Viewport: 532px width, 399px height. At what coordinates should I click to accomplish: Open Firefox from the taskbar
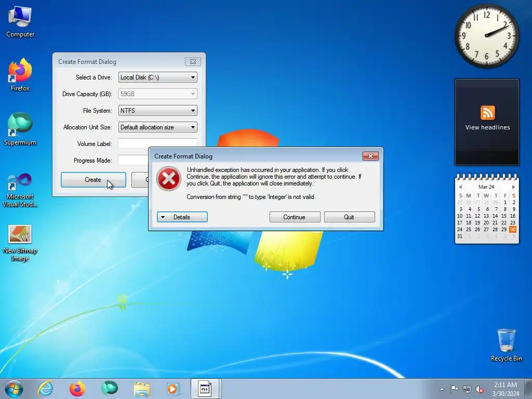pyautogui.click(x=77, y=389)
